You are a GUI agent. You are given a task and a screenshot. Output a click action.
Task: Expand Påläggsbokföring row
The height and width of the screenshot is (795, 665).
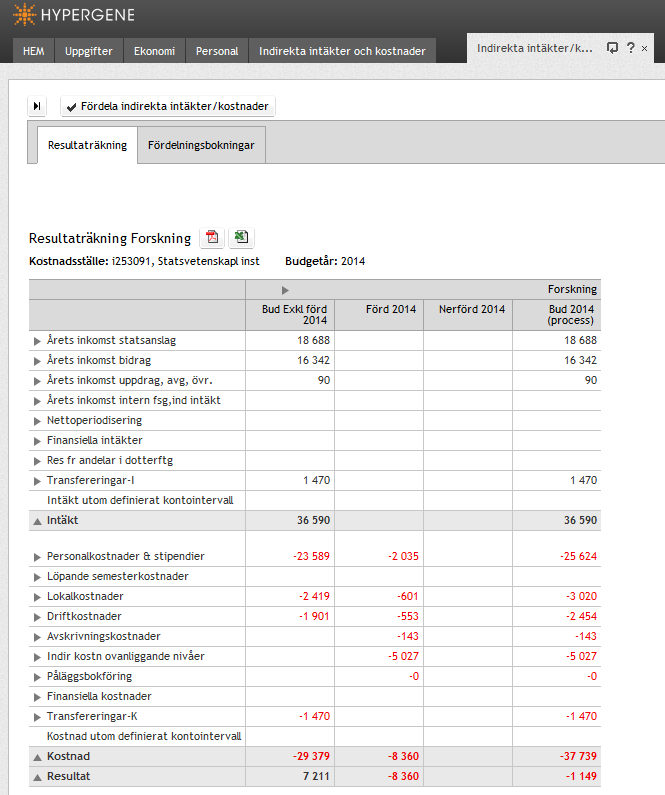click(x=37, y=677)
